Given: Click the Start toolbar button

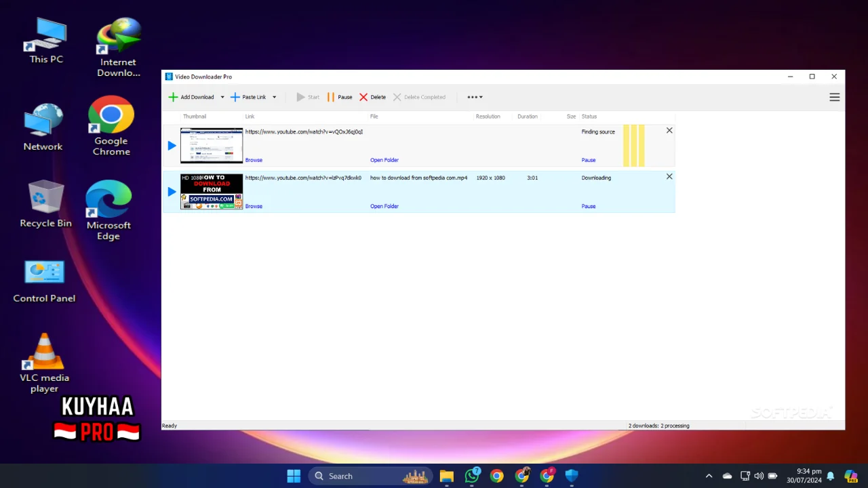Looking at the screenshot, I should 308,97.
